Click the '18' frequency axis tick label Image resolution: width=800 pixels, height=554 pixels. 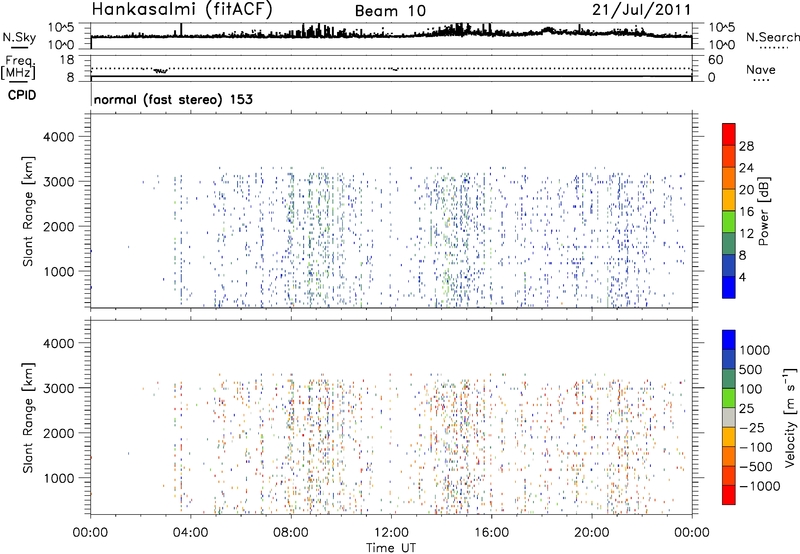[66, 59]
